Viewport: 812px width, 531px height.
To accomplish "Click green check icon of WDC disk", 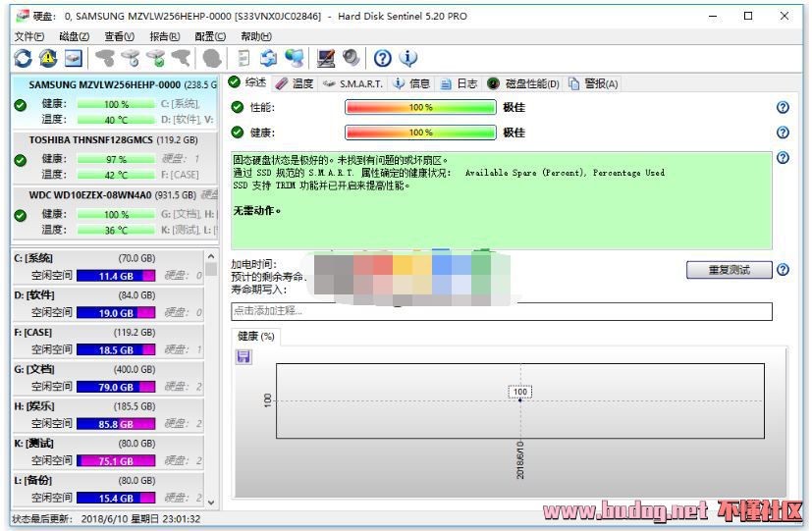I will pyautogui.click(x=21, y=215).
